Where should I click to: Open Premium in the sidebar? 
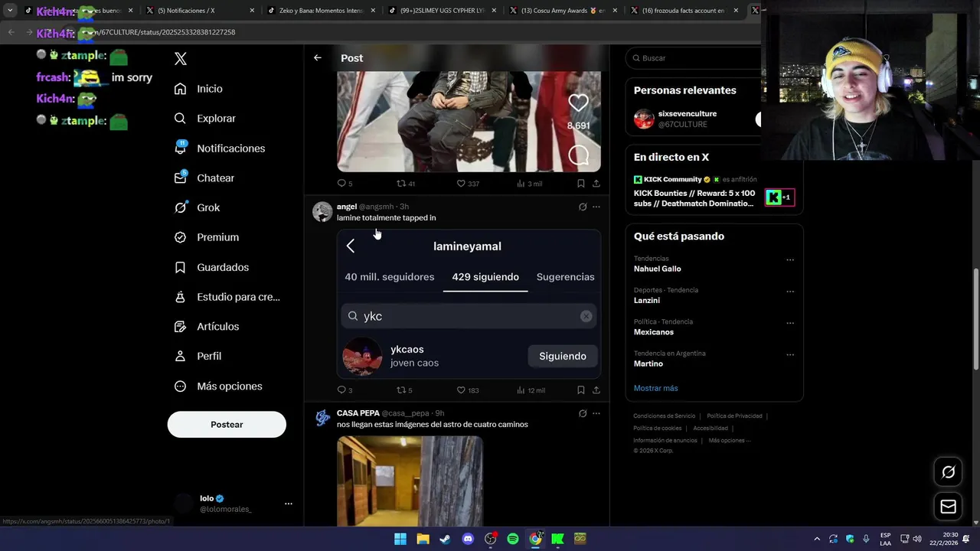(206, 237)
